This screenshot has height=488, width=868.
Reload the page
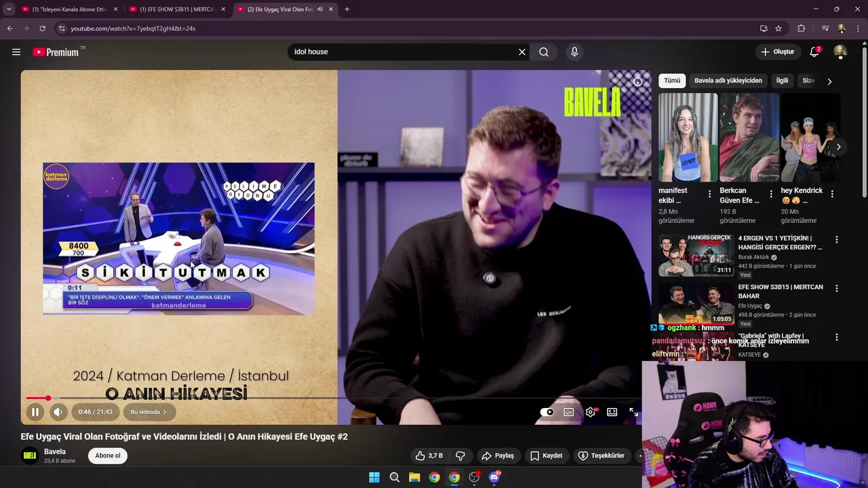(42, 28)
